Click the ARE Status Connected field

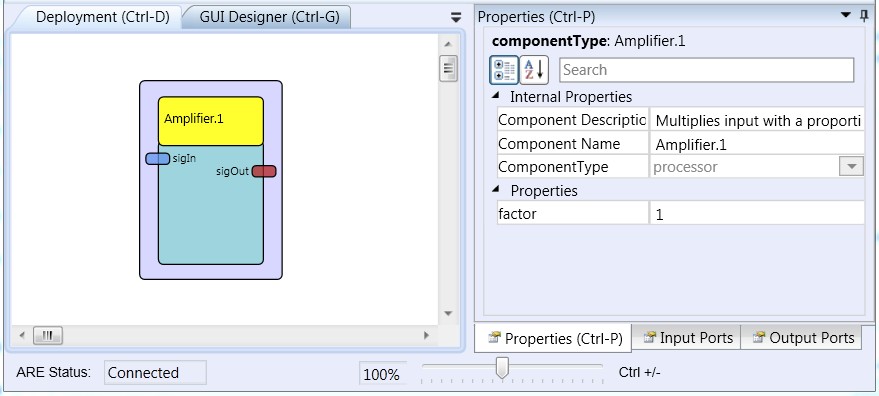(155, 373)
